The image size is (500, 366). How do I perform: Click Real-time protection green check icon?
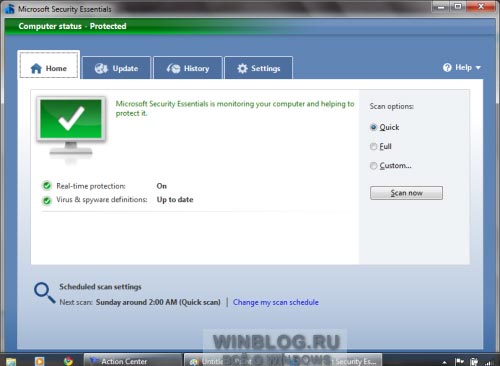tap(47, 186)
